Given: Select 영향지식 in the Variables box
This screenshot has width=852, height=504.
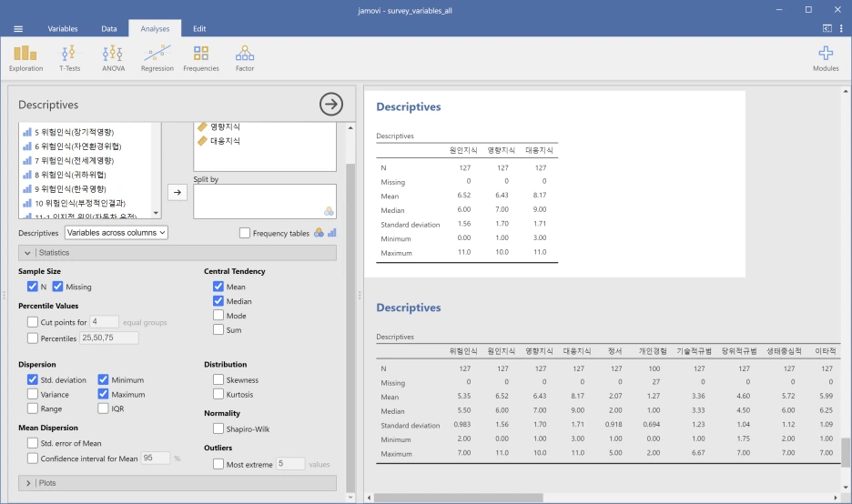Looking at the screenshot, I should [225, 126].
